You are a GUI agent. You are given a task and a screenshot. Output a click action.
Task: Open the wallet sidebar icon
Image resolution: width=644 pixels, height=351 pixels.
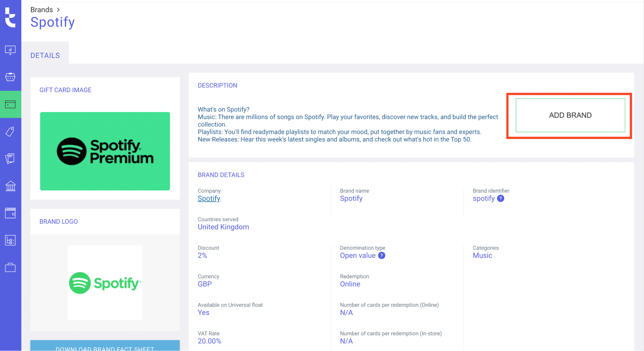tap(10, 213)
